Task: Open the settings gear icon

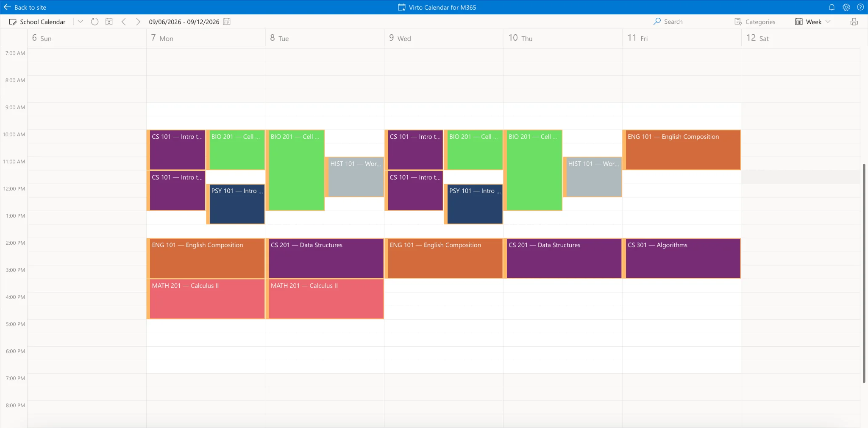Action: 846,7
